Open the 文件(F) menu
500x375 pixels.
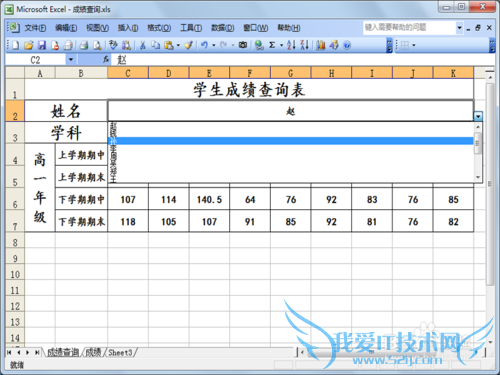click(35, 28)
